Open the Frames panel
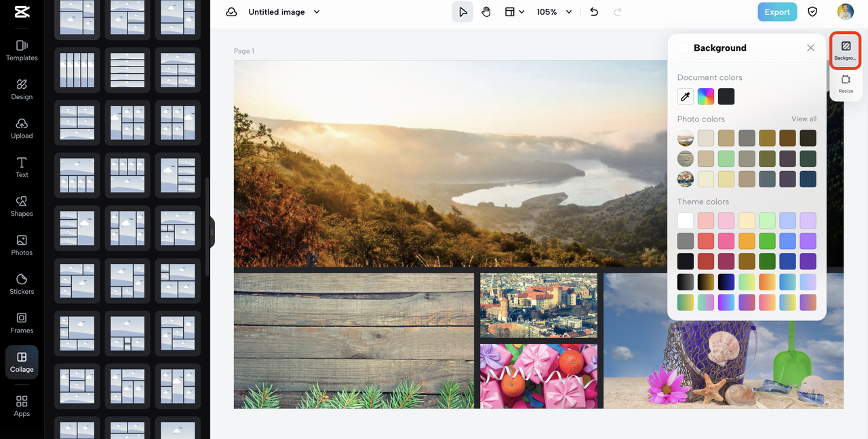The width and height of the screenshot is (868, 439). coord(22,323)
